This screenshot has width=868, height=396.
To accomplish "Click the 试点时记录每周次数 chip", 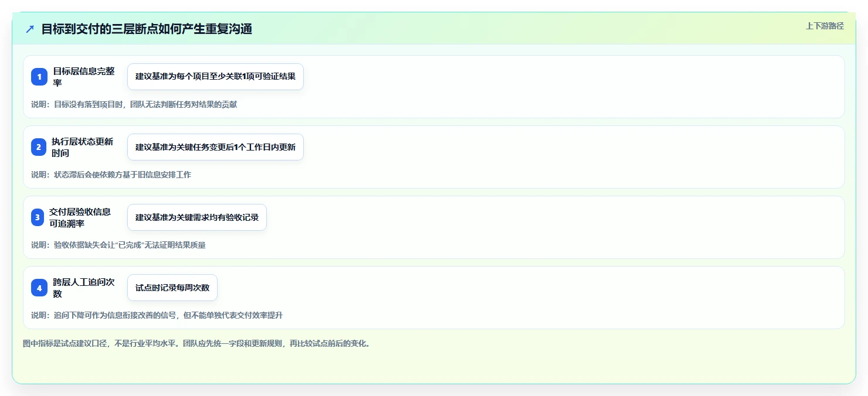I will click(172, 288).
